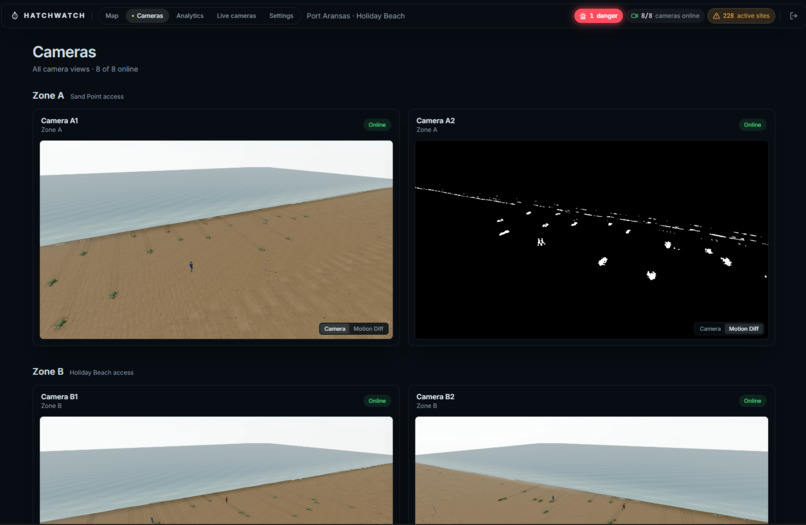Viewport: 806px width, 525px height.
Task: Click the siren icon in danger badge
Action: tap(583, 16)
